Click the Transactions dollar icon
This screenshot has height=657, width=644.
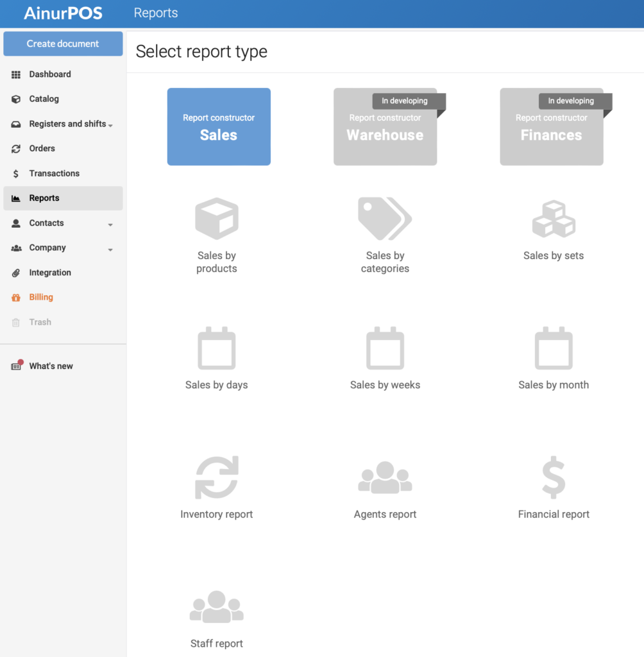pos(16,173)
